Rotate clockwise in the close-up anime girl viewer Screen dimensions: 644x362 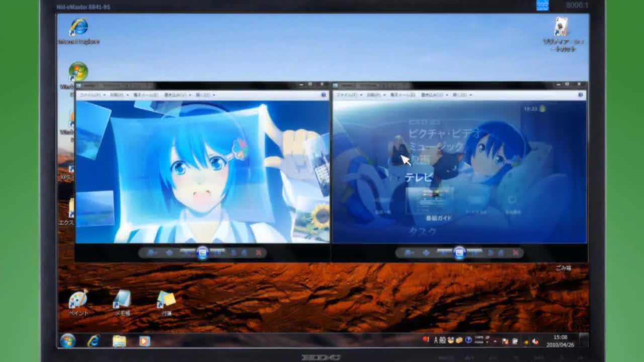(x=244, y=252)
